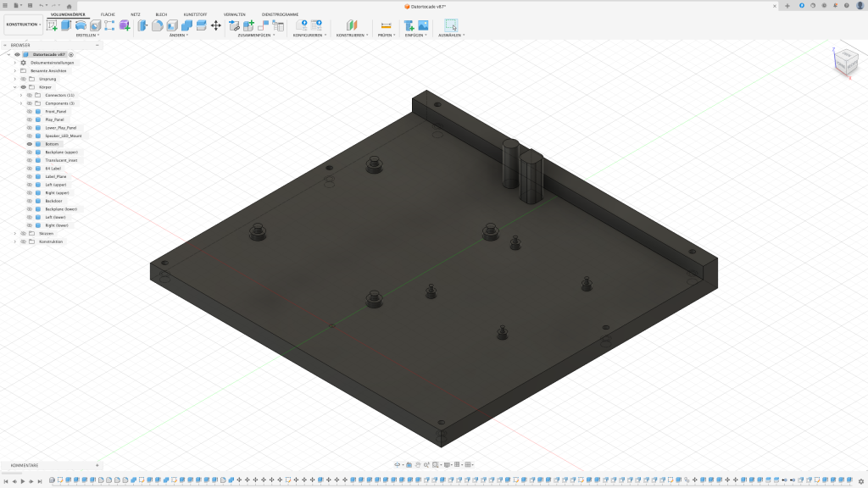Click the Insert image icon under Einfügen

423,25
